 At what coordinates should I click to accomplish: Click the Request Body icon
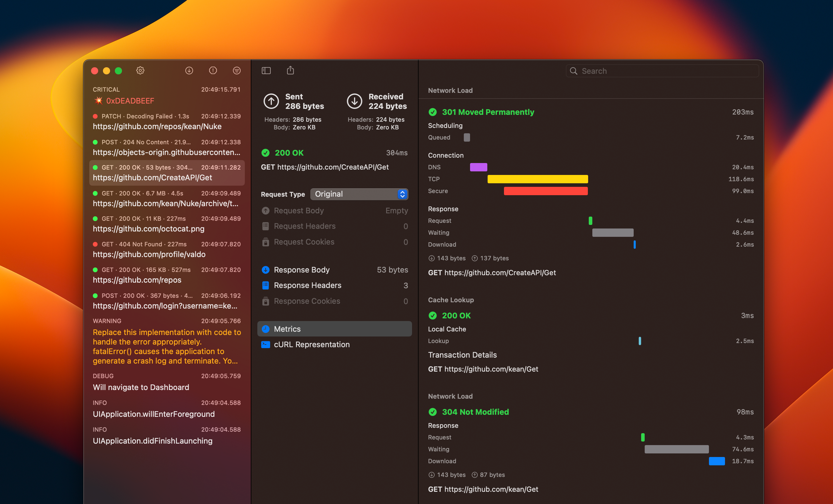coord(266,211)
